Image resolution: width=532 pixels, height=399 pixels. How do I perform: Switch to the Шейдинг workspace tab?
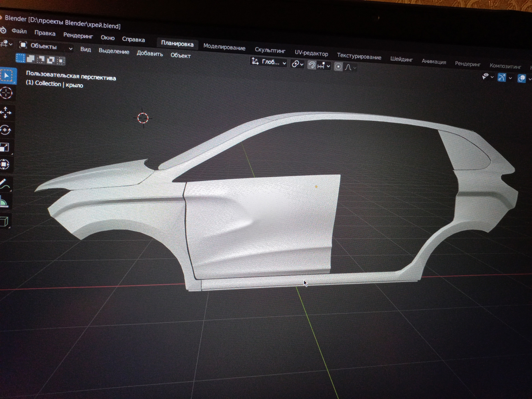click(401, 59)
